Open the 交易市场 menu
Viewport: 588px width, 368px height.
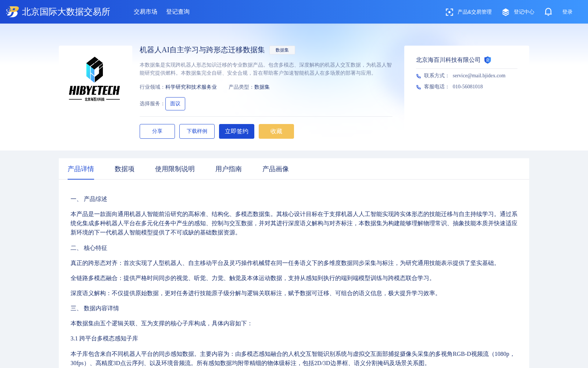tap(146, 12)
